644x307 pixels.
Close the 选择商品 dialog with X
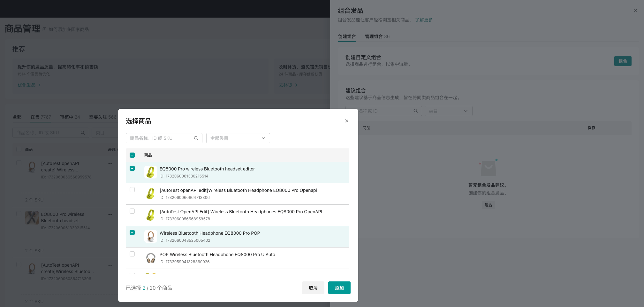coord(346,121)
